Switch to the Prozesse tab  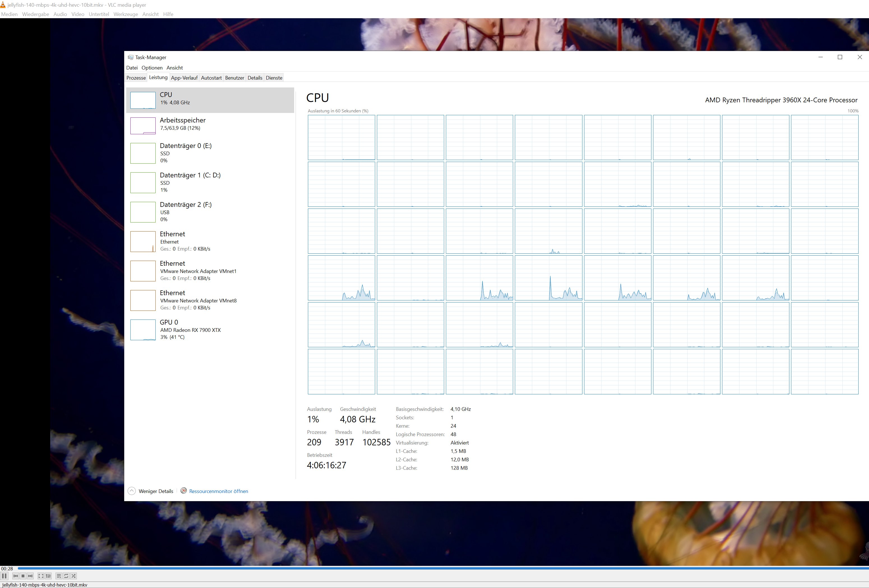point(136,78)
